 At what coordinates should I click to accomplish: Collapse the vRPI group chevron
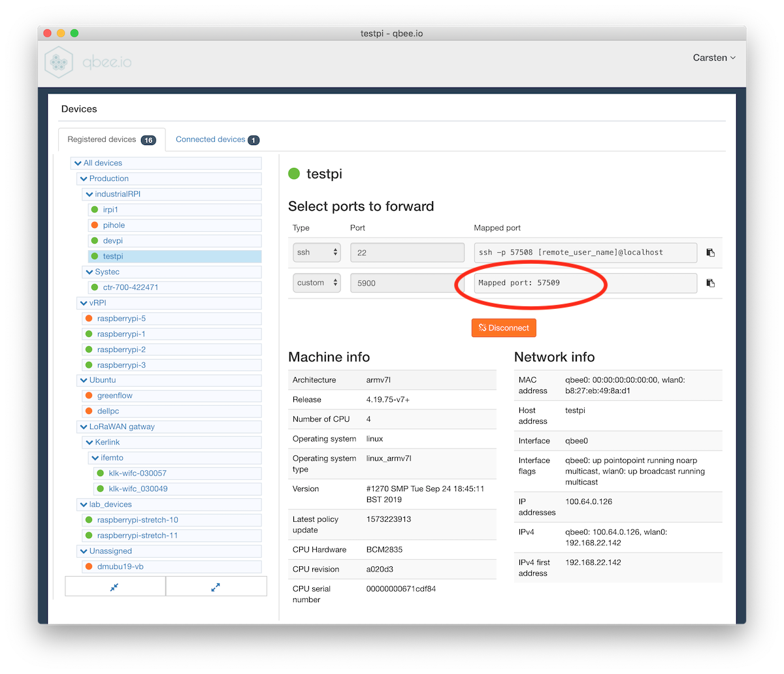[84, 303]
